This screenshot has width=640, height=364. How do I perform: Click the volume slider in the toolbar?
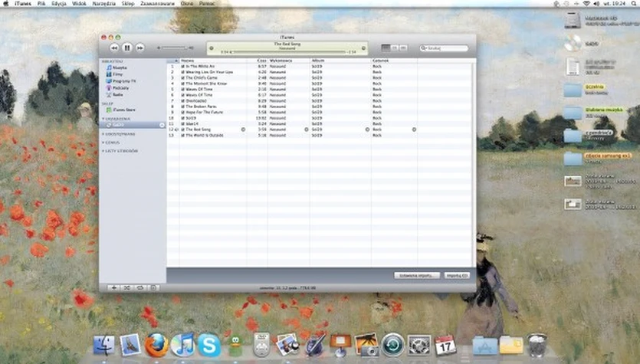coord(175,48)
